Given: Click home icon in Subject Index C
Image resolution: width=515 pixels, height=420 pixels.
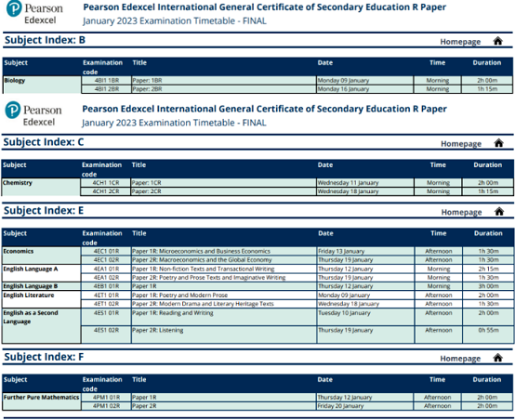Looking at the screenshot, I should tap(498, 143).
